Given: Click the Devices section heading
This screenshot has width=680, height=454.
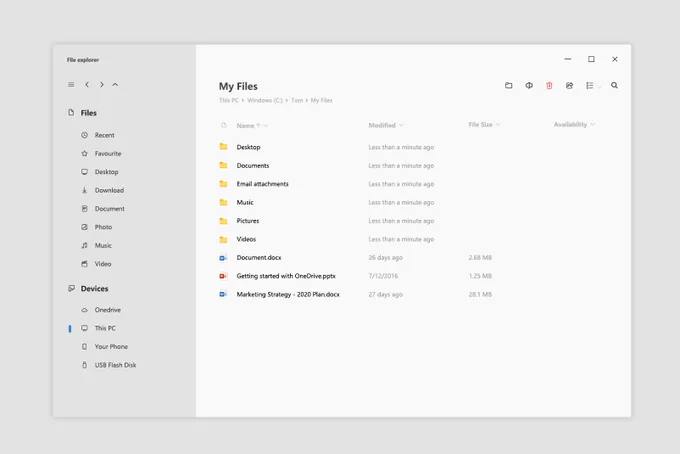Looking at the screenshot, I should (x=94, y=288).
